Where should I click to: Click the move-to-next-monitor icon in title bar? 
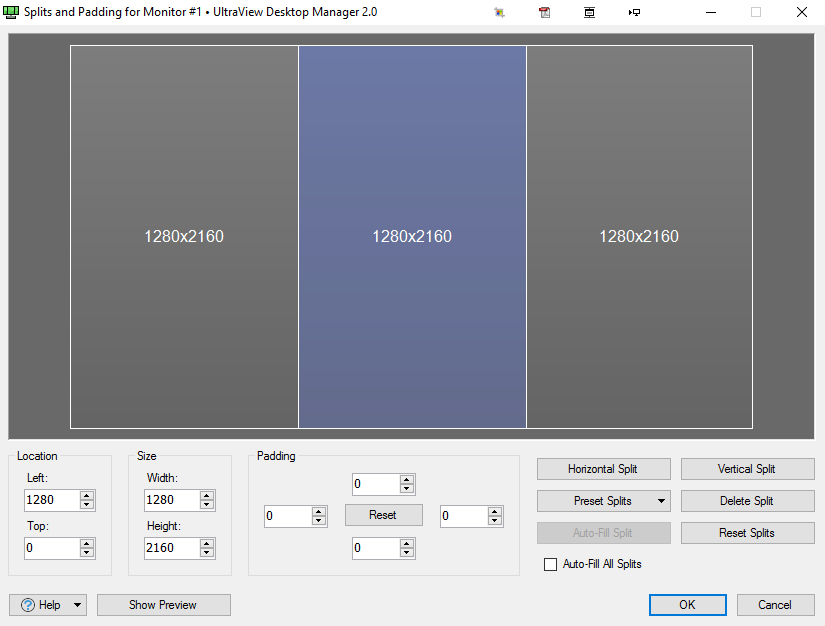pyautogui.click(x=635, y=12)
